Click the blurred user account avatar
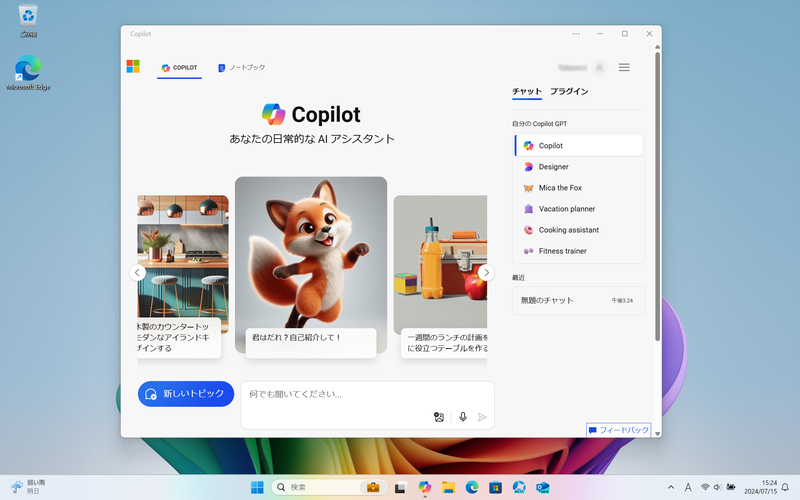Viewport: 800px width, 500px height. point(600,67)
